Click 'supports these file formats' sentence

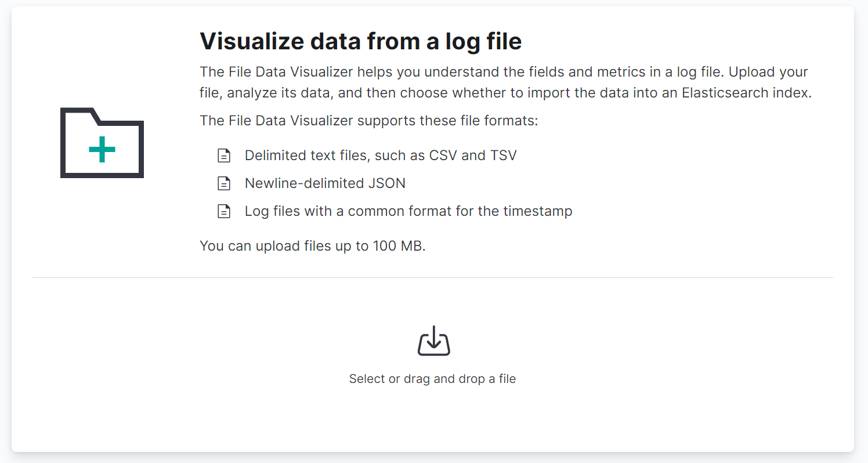coord(448,121)
